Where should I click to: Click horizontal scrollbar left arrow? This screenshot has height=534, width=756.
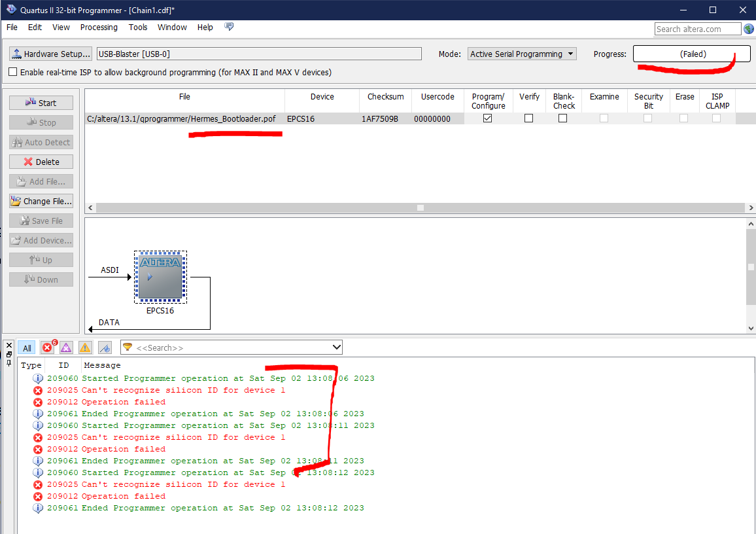click(90, 208)
